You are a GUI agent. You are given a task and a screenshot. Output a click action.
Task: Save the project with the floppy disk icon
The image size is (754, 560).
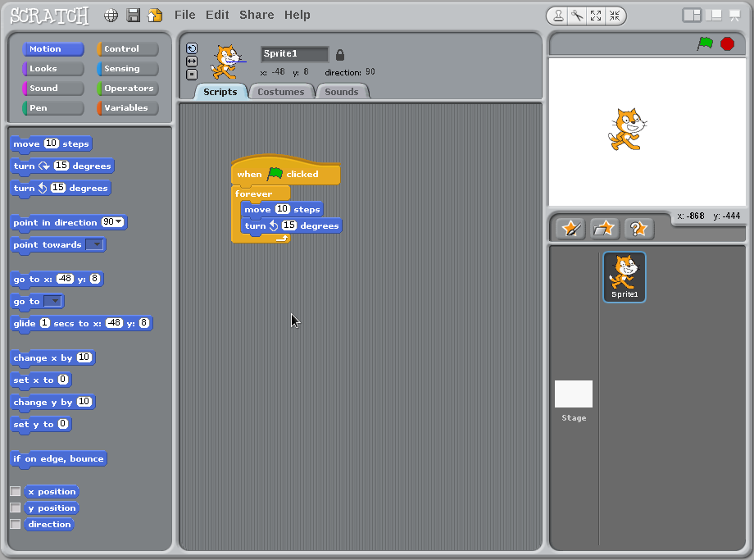(x=134, y=16)
